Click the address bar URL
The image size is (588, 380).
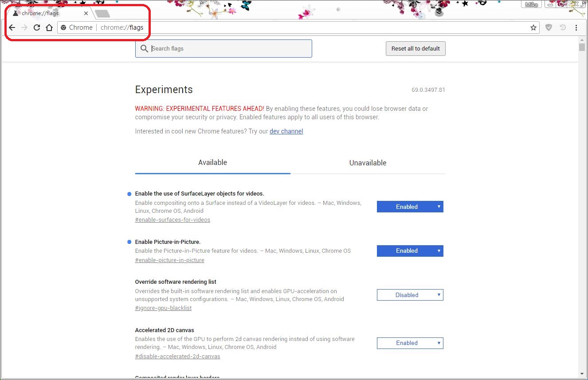tap(122, 27)
